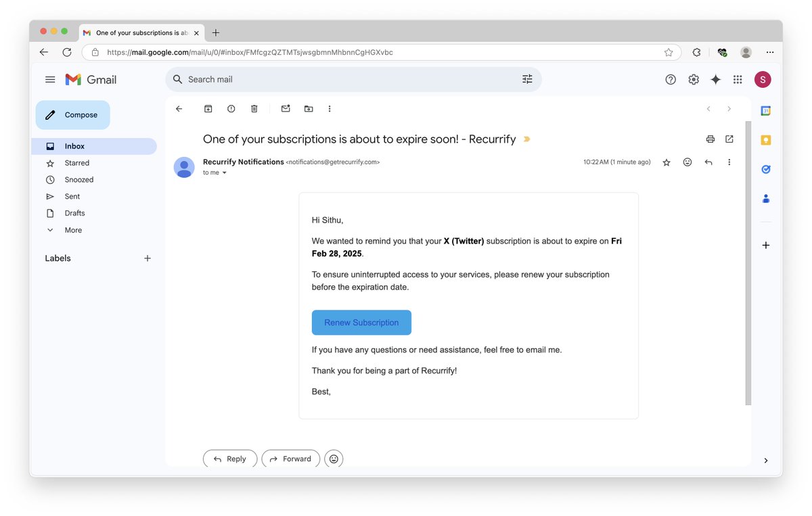812x516 pixels.
Task: Reload the page
Action: click(x=67, y=52)
